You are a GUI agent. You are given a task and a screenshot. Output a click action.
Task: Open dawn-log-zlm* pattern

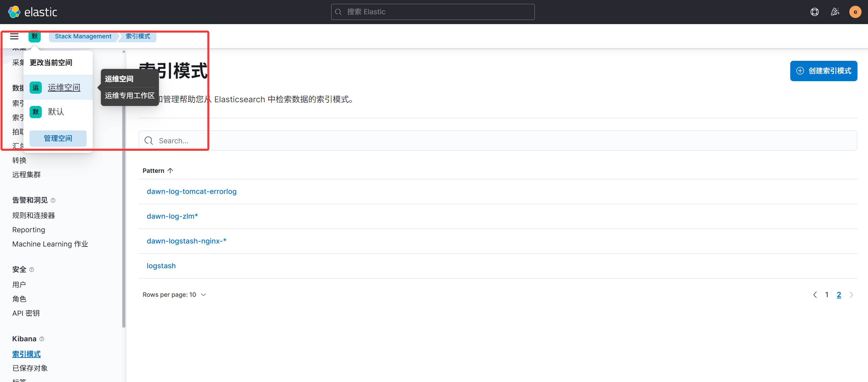pos(172,216)
